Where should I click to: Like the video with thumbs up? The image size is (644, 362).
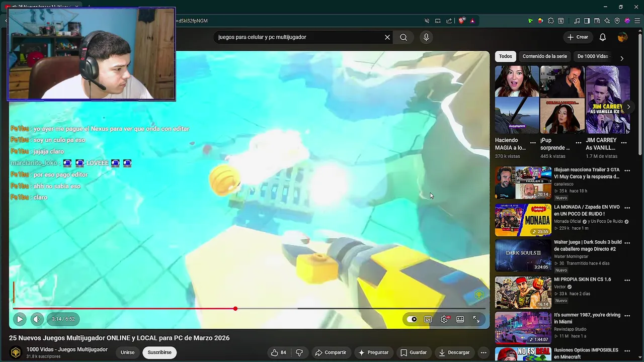(x=279, y=352)
